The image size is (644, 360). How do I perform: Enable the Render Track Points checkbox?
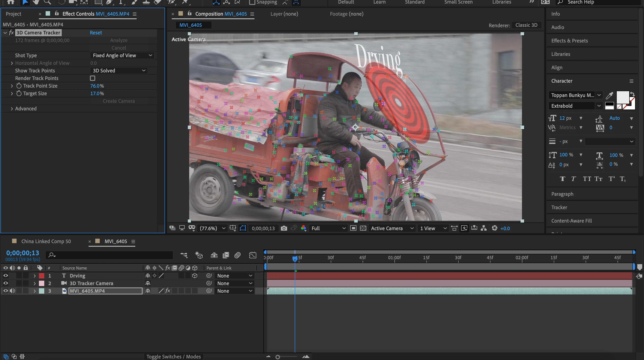coord(93,78)
